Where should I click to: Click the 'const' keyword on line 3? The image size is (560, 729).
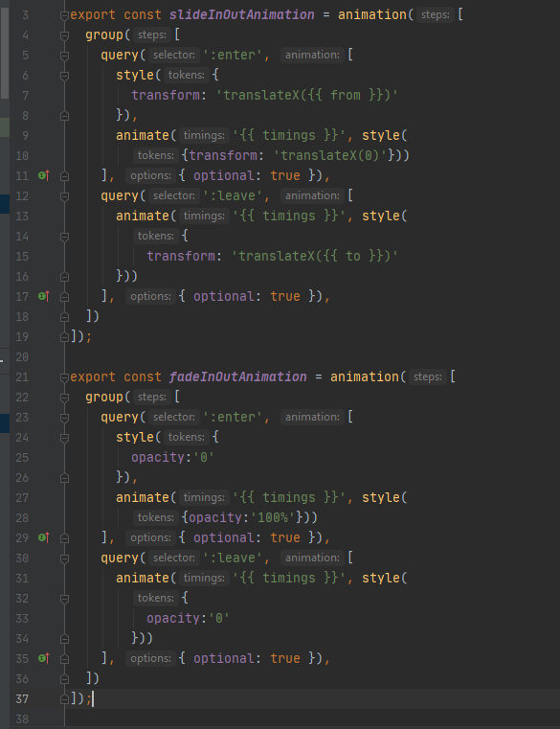coord(143,15)
